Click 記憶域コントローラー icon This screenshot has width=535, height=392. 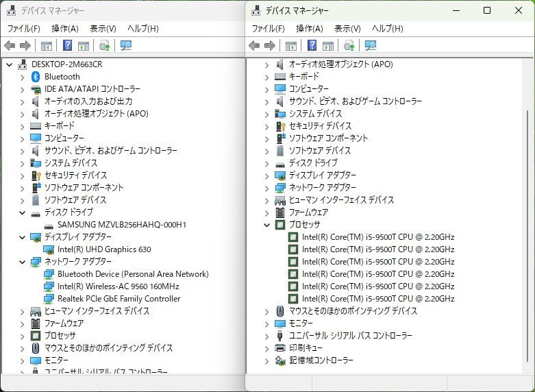tap(280, 360)
